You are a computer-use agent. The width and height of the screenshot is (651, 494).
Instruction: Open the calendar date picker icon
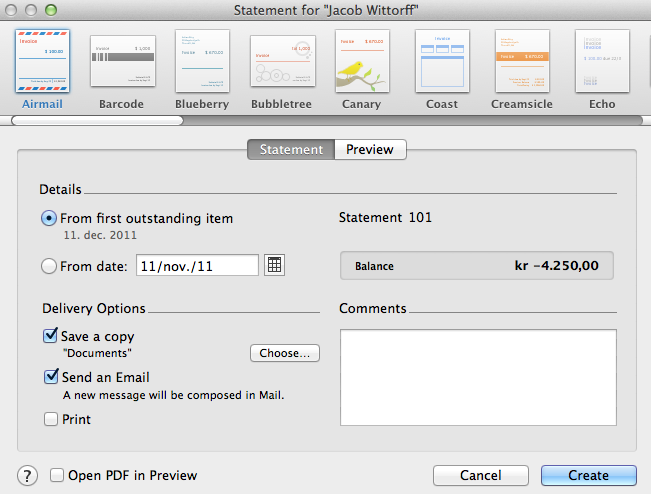[276, 266]
